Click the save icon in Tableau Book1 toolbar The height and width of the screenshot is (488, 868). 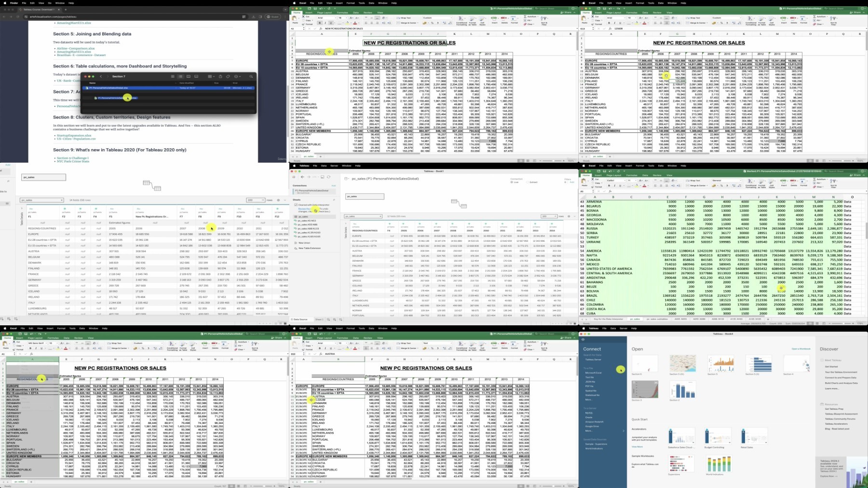[322, 177]
